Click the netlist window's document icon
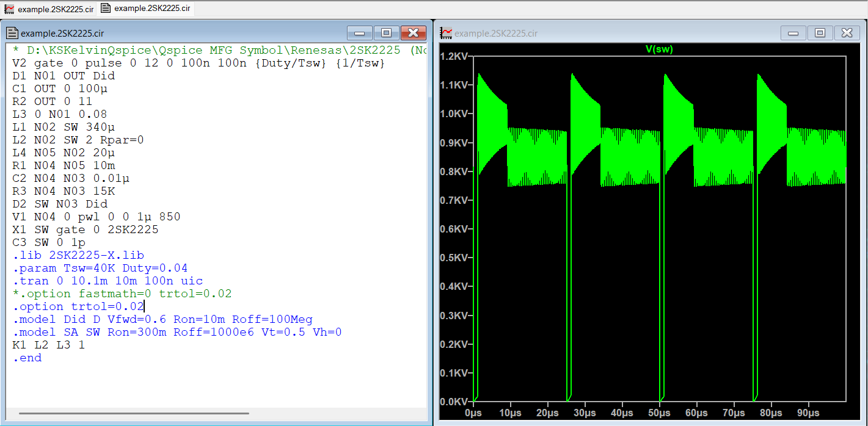The height and width of the screenshot is (426, 868). (x=13, y=34)
